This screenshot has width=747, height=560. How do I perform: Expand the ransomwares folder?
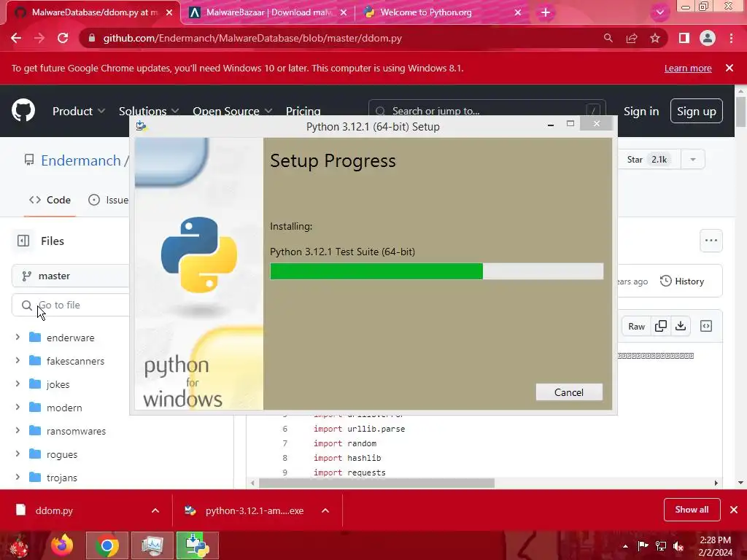(18, 430)
